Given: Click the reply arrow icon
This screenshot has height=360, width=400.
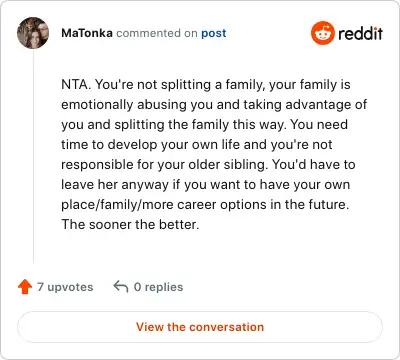Looking at the screenshot, I should pyautogui.click(x=121, y=286).
